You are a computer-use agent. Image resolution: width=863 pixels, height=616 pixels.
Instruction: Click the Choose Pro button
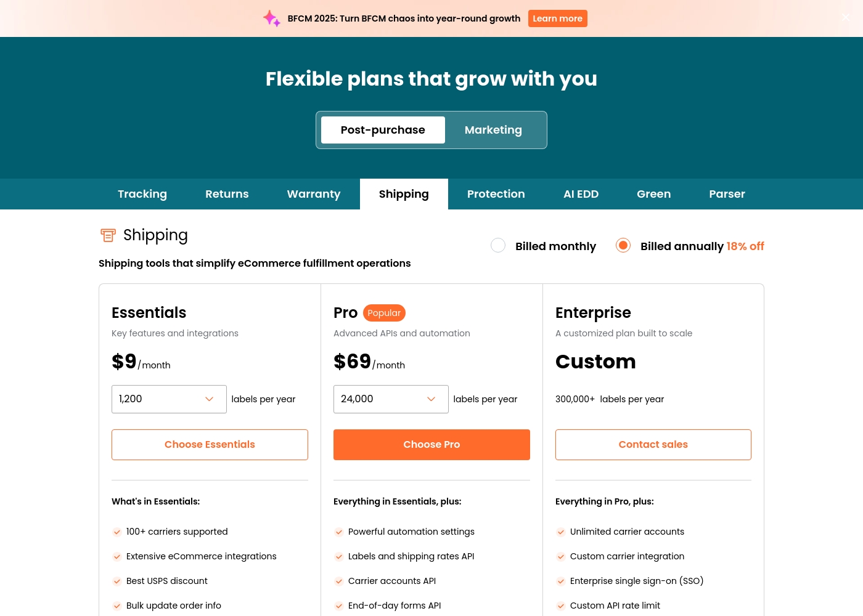(431, 445)
